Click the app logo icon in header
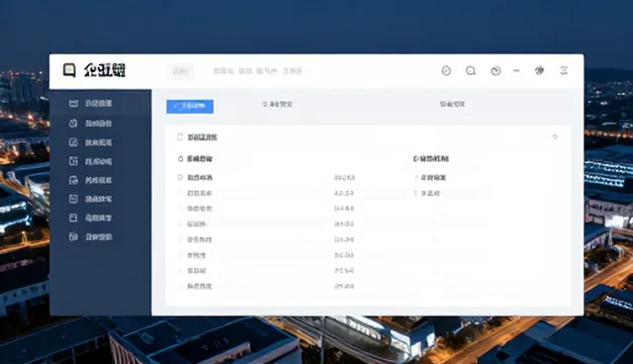633x364 pixels. coord(69,70)
